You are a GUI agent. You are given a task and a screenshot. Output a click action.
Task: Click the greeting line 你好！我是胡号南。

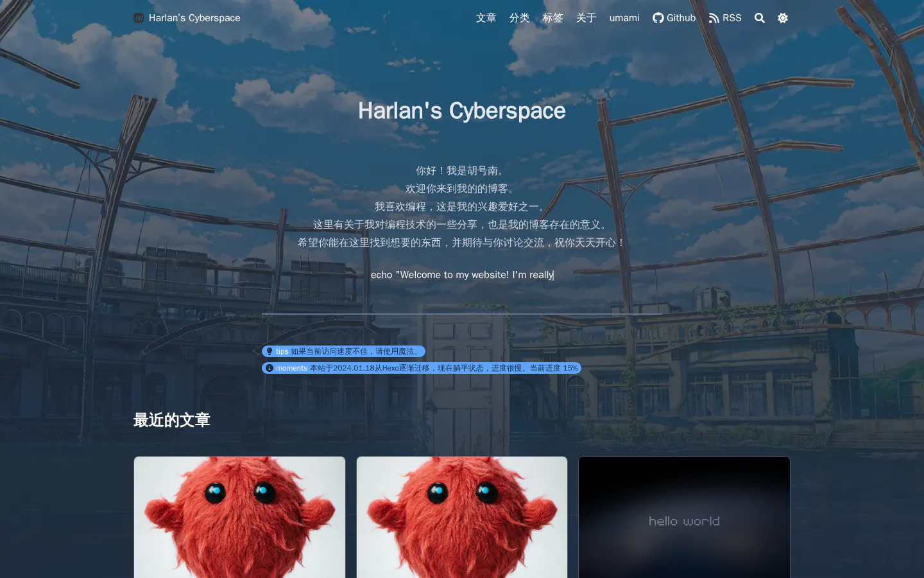click(x=462, y=171)
